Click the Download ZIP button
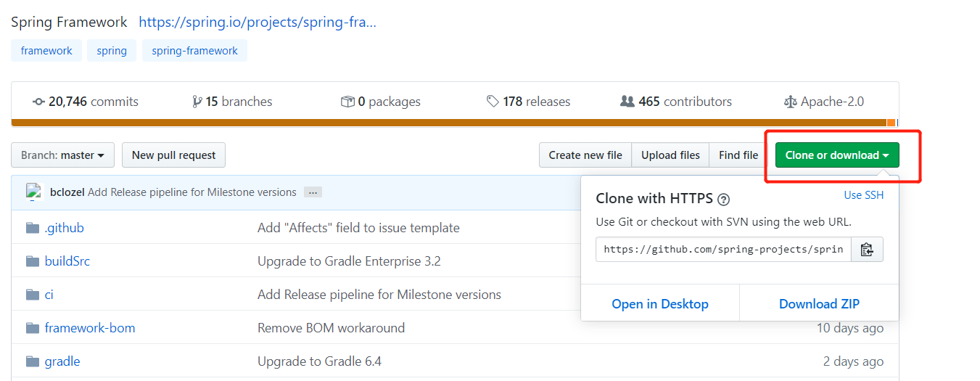 pyautogui.click(x=819, y=304)
